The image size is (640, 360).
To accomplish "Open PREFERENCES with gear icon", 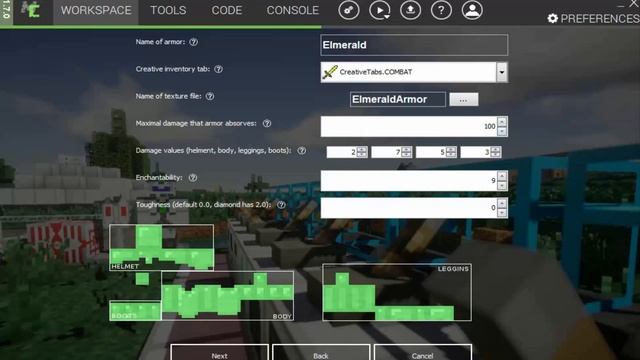I will (x=593, y=18).
